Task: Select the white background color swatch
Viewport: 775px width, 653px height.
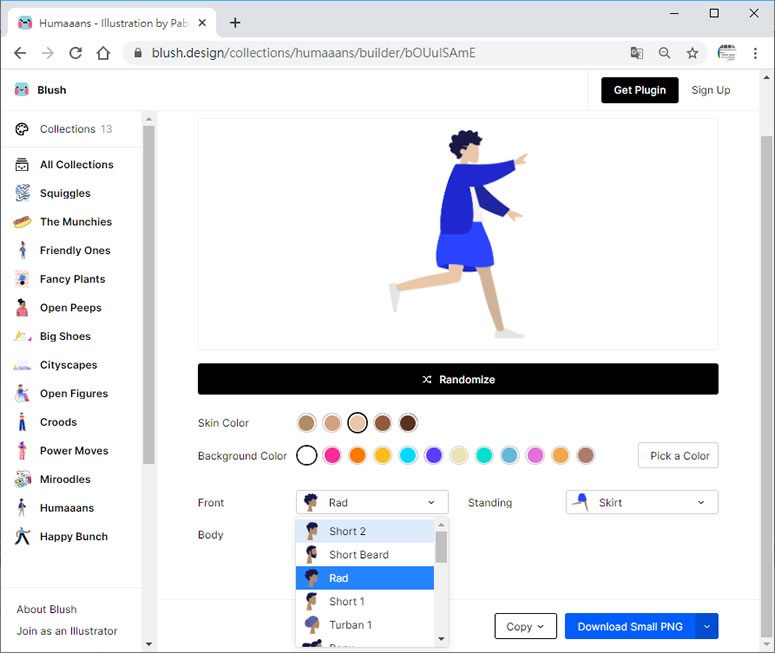Action: click(306, 455)
